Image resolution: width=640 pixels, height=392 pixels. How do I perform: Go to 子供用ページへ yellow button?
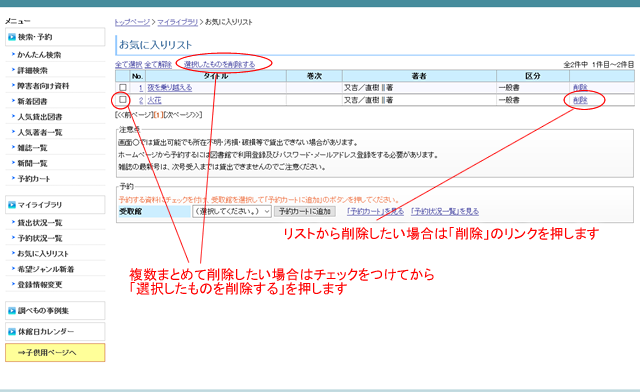point(55,352)
